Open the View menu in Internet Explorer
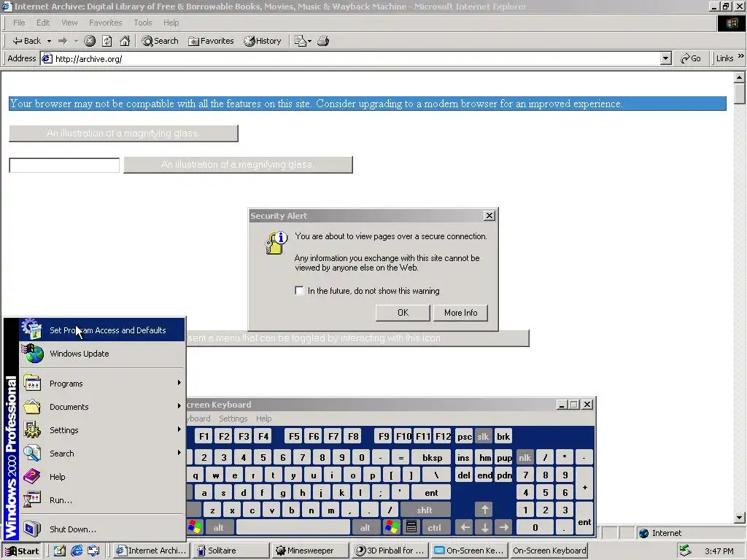The image size is (747, 560). tap(69, 23)
